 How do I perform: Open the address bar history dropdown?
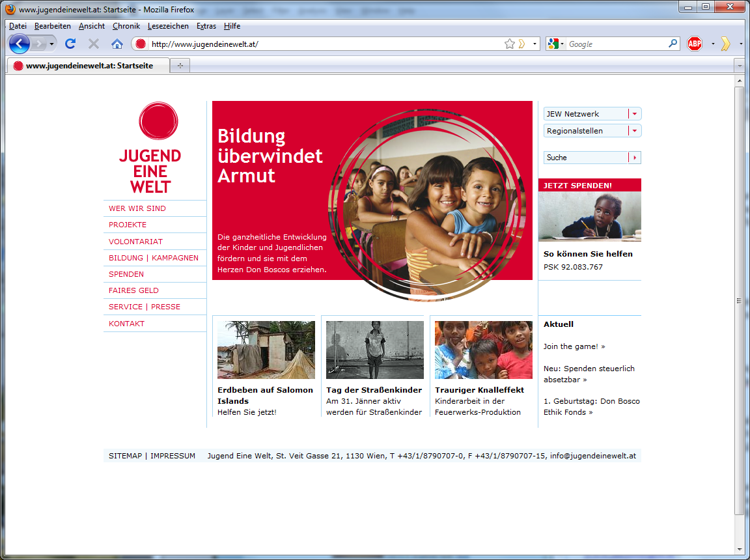(535, 44)
